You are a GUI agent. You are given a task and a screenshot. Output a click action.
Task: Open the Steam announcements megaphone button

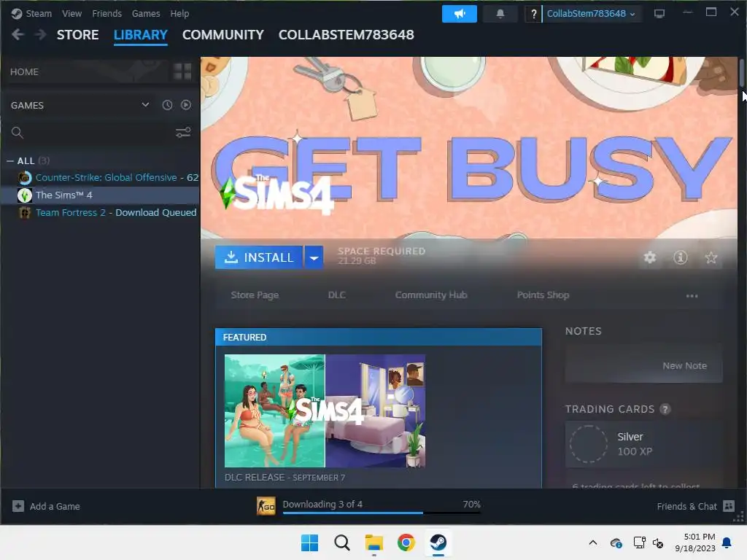click(x=460, y=14)
